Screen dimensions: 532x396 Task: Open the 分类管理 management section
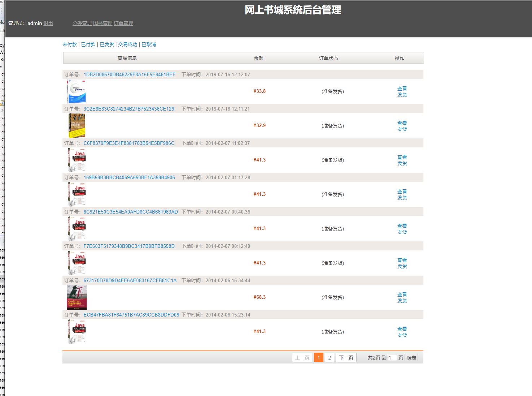[x=82, y=23]
